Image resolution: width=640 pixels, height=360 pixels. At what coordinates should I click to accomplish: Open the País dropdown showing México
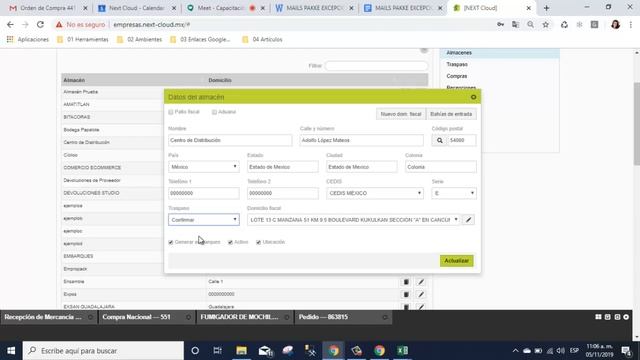[x=204, y=167]
